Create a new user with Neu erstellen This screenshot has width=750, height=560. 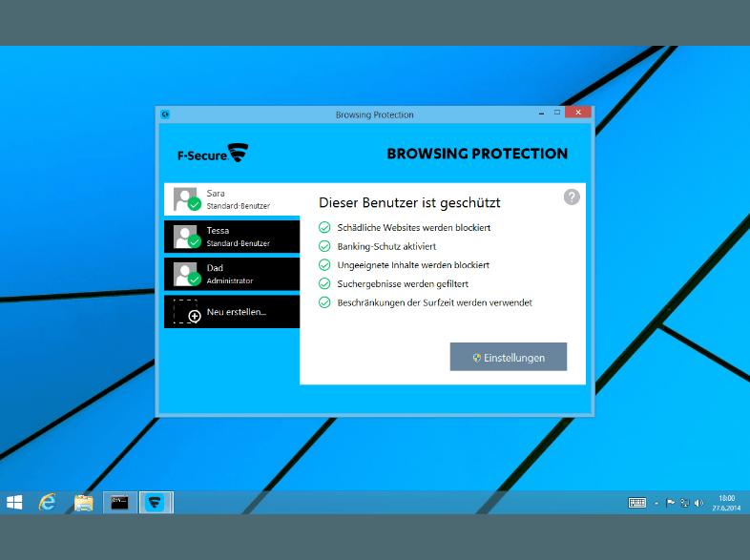[x=232, y=312]
